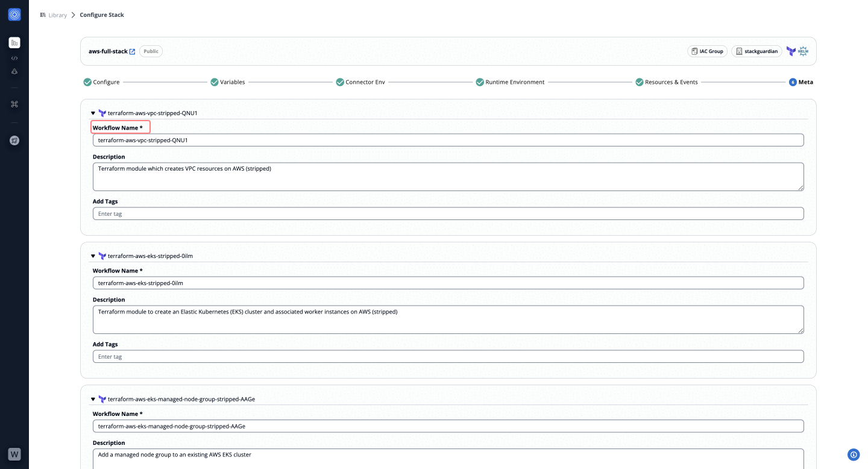868x469 pixels.
Task: Open aws-full-stack external link icon
Action: [133, 52]
